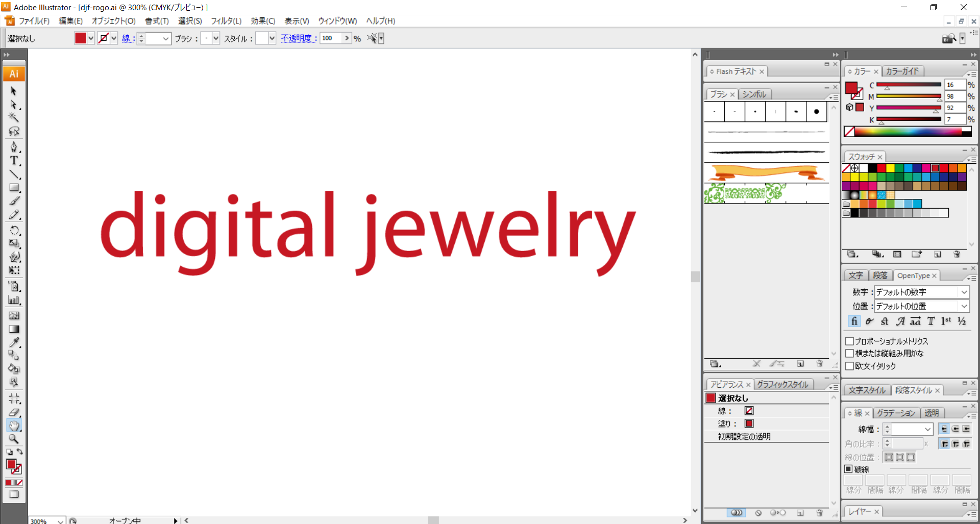Viewport: 980px width, 524px height.
Task: Select the Free Transform tool
Action: 14,270
